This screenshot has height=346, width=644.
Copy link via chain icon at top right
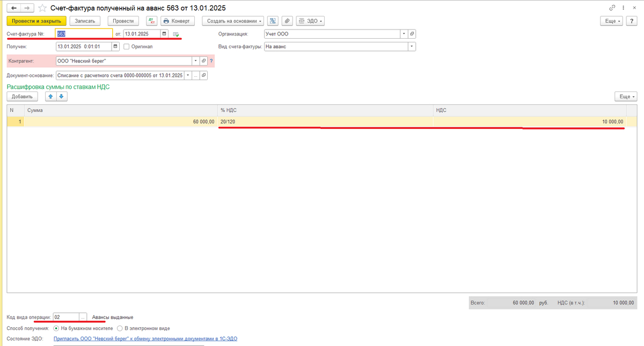612,8
